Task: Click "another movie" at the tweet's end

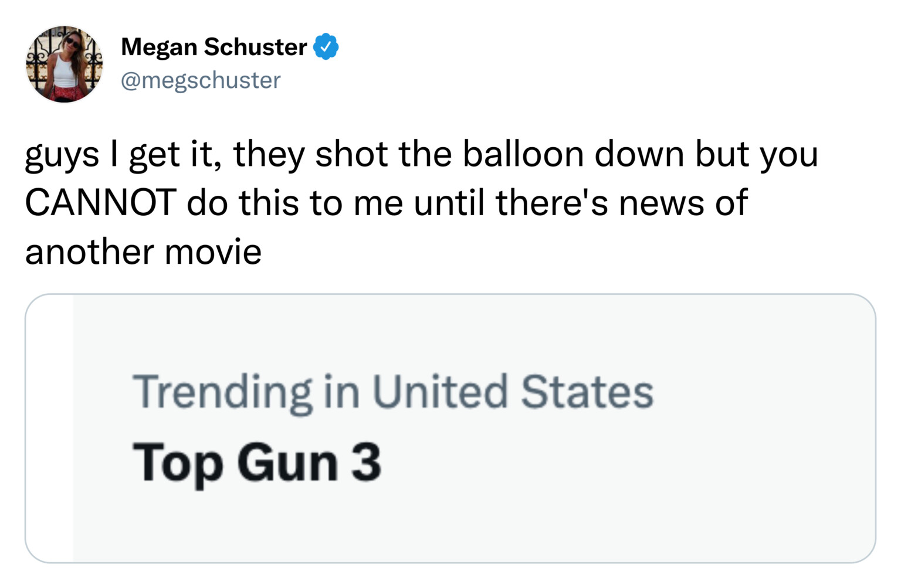Action: (x=143, y=252)
